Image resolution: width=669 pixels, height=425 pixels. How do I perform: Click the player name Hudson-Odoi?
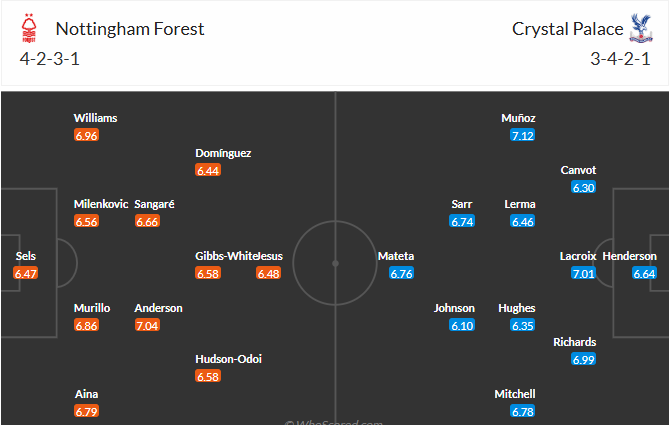click(229, 359)
